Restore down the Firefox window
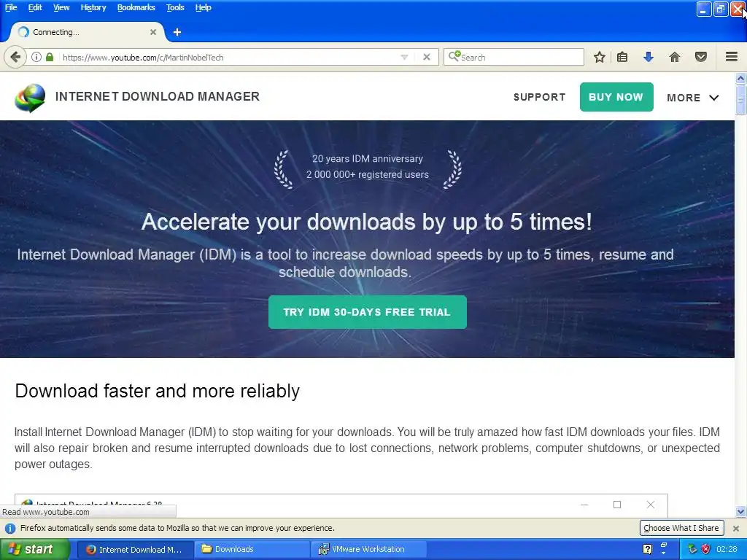Screen dimensions: 747x560 click(721, 9)
